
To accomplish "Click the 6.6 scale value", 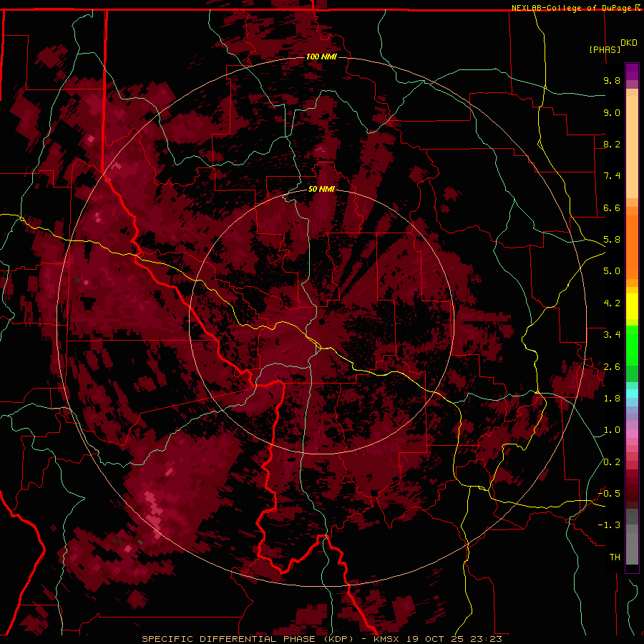I will click(612, 208).
